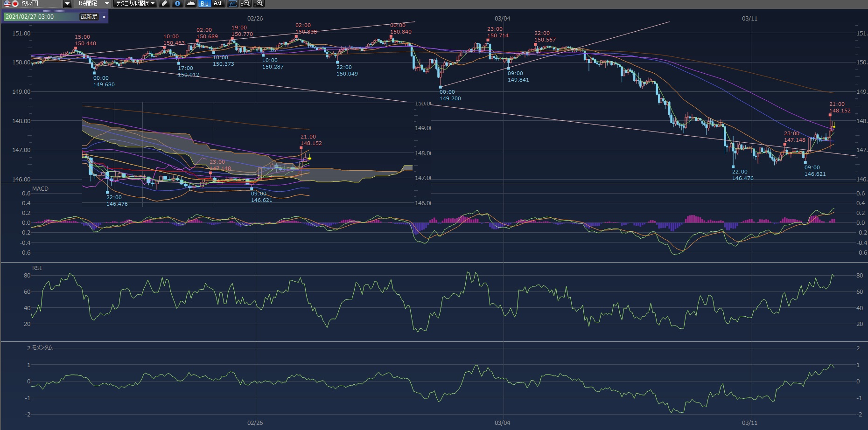The height and width of the screenshot is (430, 868).
Task: Click the USD/JPY flag icons
Action: 11,4
